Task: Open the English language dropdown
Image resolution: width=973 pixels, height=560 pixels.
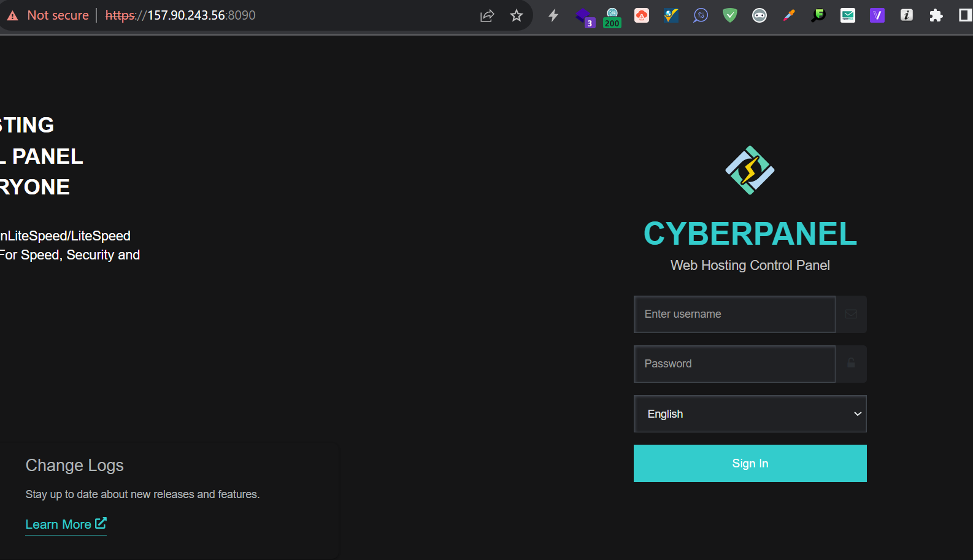Action: (x=750, y=414)
